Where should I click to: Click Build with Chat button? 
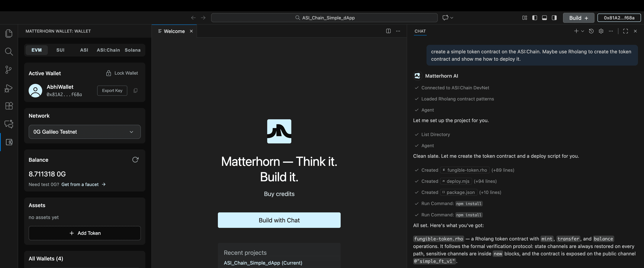279,220
